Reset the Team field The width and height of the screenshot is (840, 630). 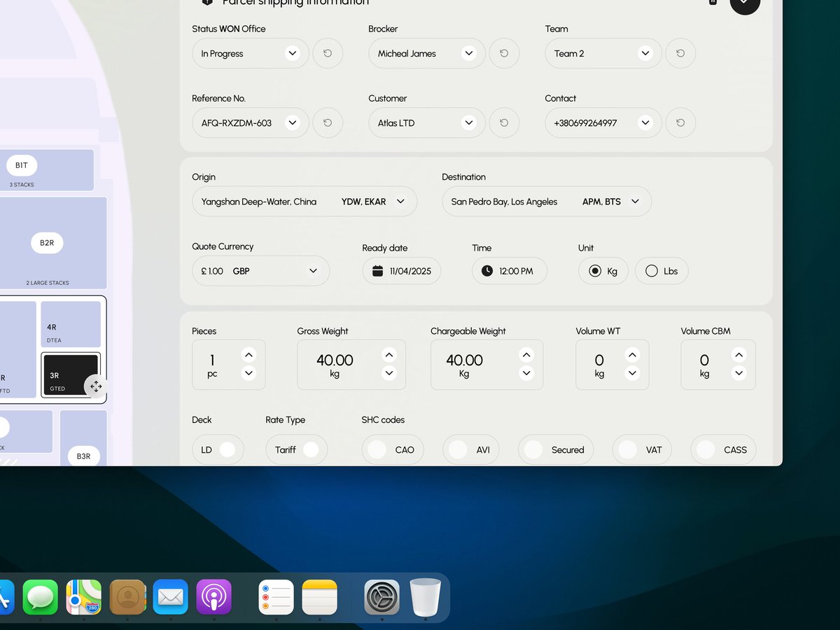[680, 53]
